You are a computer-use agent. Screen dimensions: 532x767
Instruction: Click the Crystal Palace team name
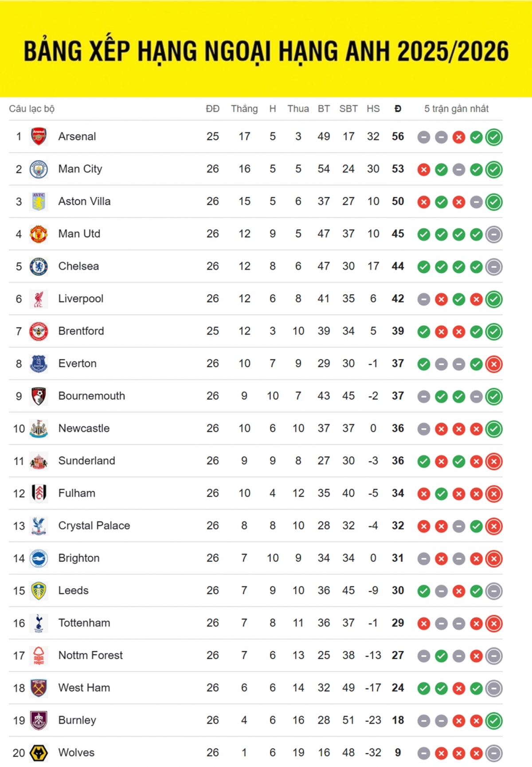pyautogui.click(x=94, y=526)
